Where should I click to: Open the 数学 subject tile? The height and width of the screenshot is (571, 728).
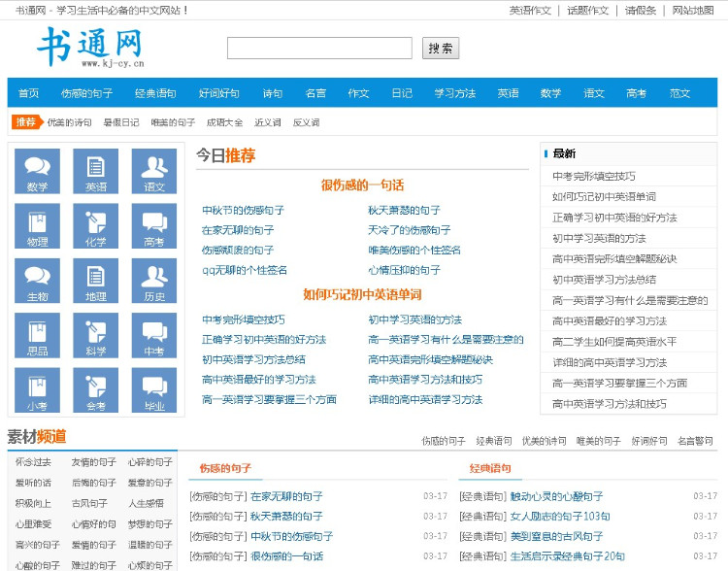click(x=37, y=171)
